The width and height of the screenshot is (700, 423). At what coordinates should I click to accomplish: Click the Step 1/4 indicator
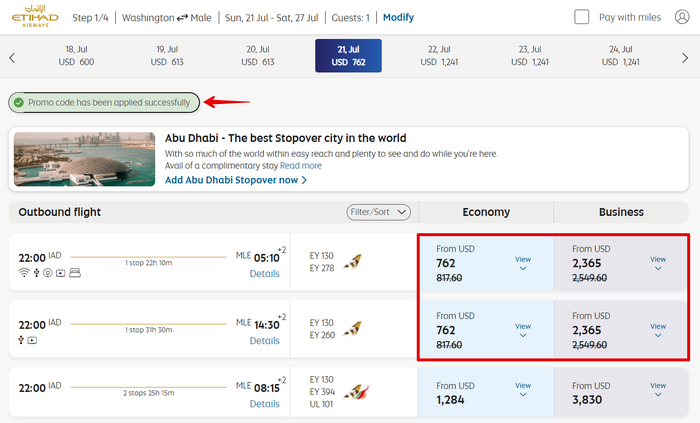[x=90, y=18]
